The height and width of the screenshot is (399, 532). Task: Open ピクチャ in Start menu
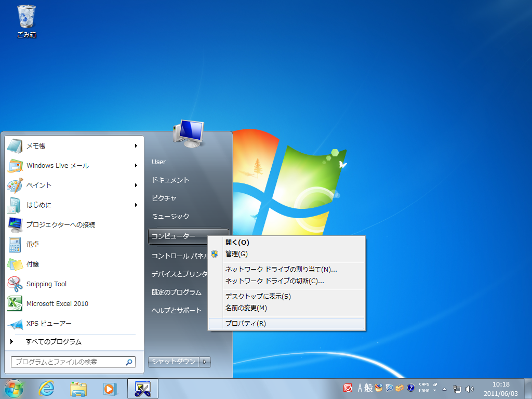click(164, 198)
